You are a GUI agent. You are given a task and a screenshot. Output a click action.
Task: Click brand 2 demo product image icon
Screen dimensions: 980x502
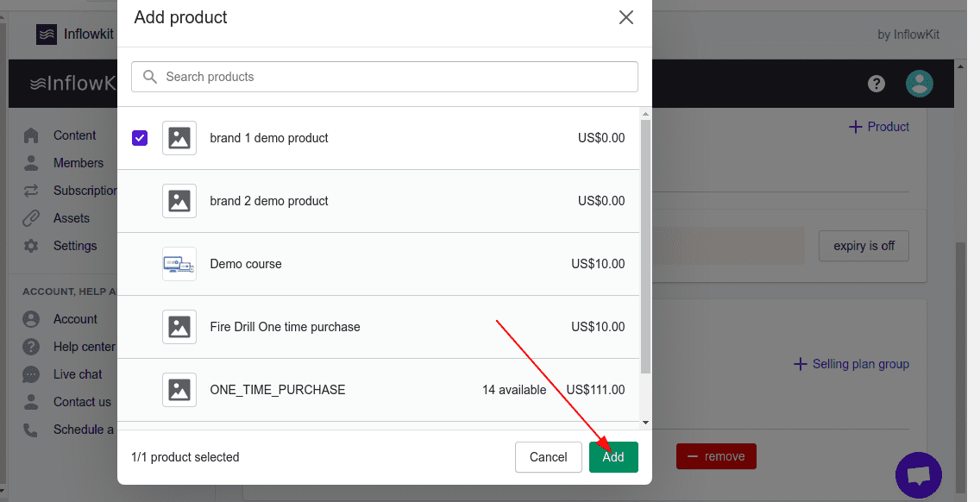point(179,201)
